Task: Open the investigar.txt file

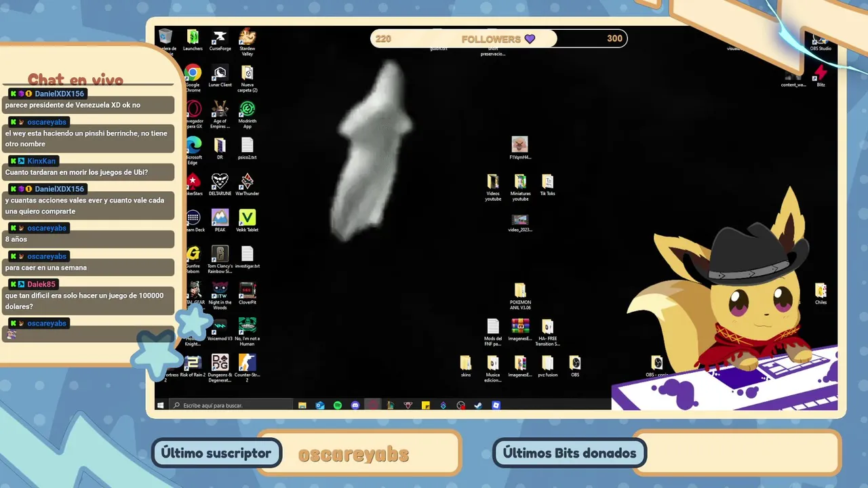Action: [248, 257]
